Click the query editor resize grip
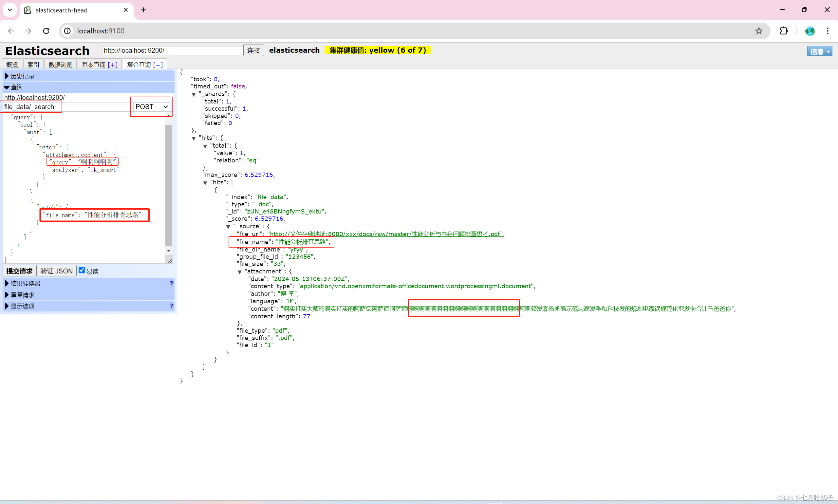The width and height of the screenshot is (838, 504). click(x=171, y=260)
